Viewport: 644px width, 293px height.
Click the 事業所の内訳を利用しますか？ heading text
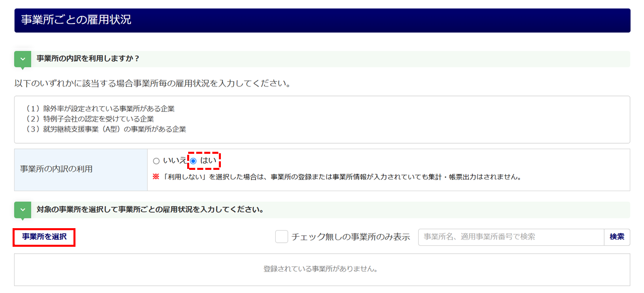coord(88,59)
